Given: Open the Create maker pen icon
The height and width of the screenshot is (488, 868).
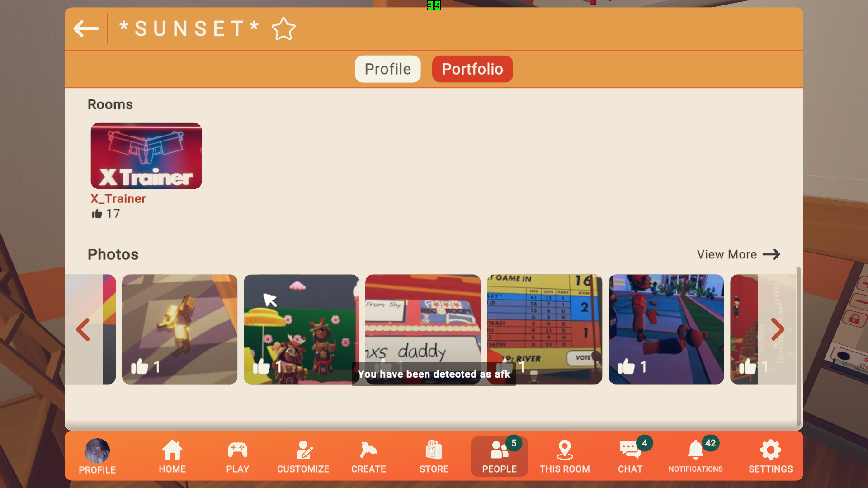Looking at the screenshot, I should tap(369, 456).
